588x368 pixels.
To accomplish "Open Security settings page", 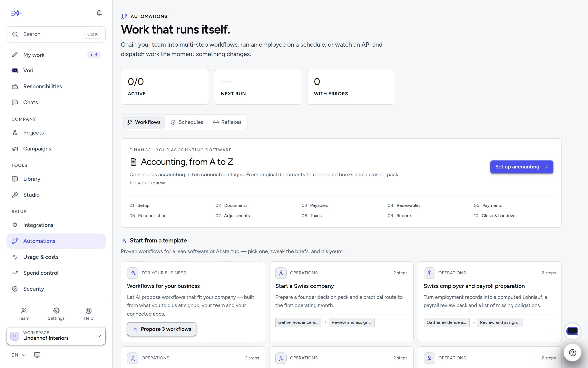I will pyautogui.click(x=56, y=289).
